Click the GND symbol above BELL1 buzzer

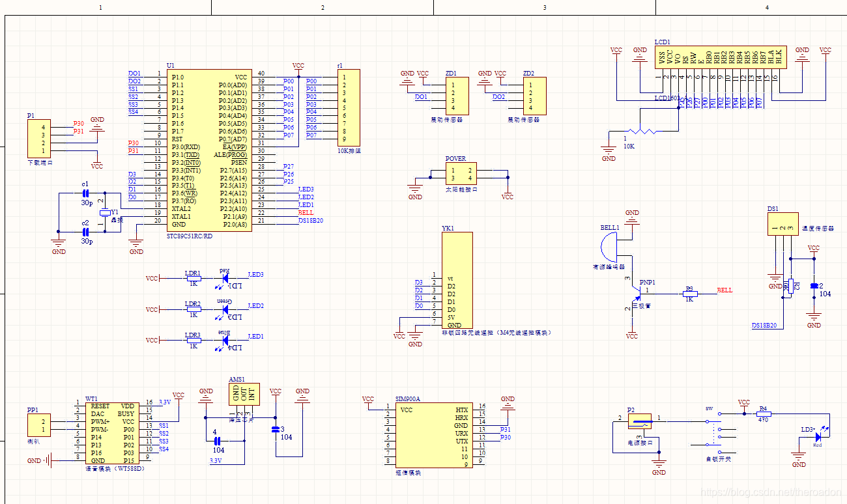[x=632, y=217]
